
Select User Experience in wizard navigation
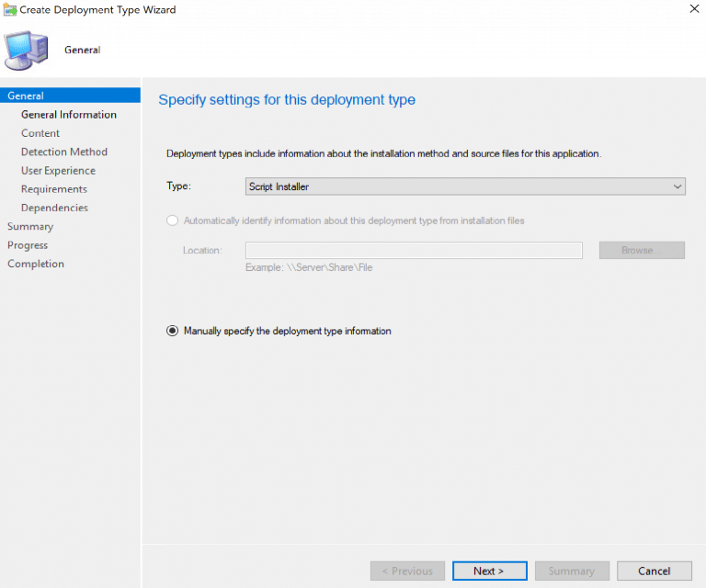tap(58, 171)
